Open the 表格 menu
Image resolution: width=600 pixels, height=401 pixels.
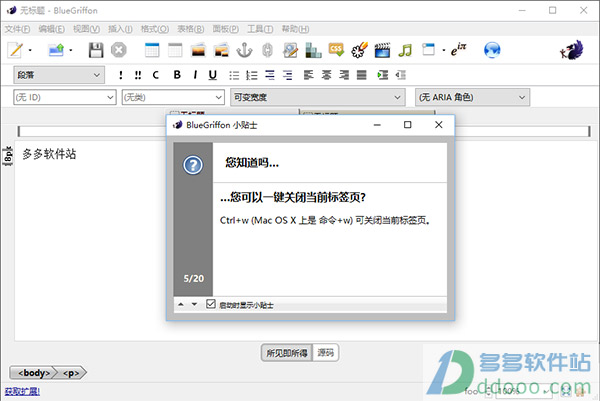[x=191, y=29]
